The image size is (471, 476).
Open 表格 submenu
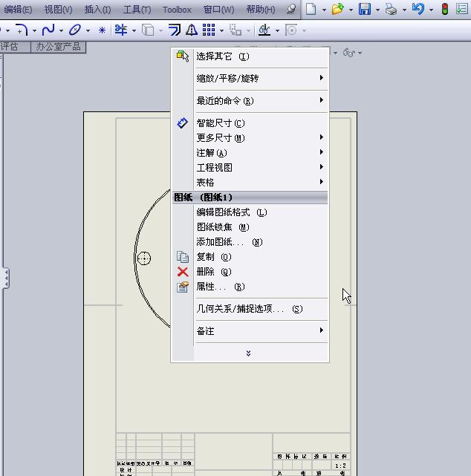click(250, 183)
